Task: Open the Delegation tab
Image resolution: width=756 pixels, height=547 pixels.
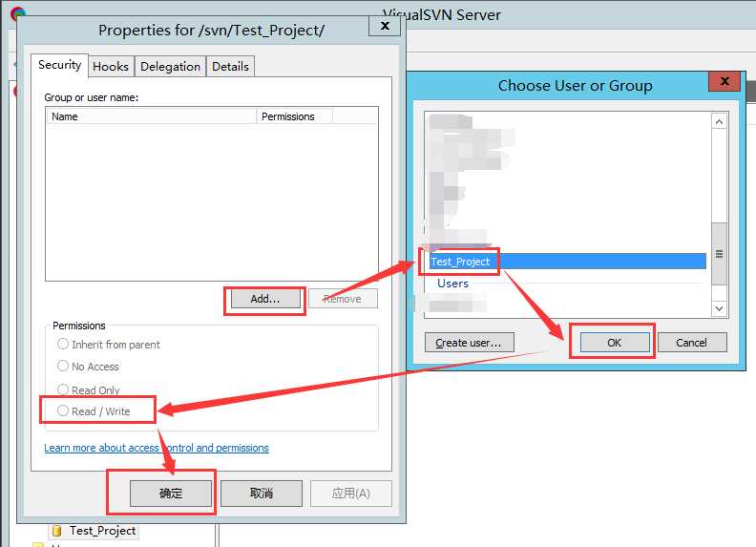Action: (x=170, y=67)
